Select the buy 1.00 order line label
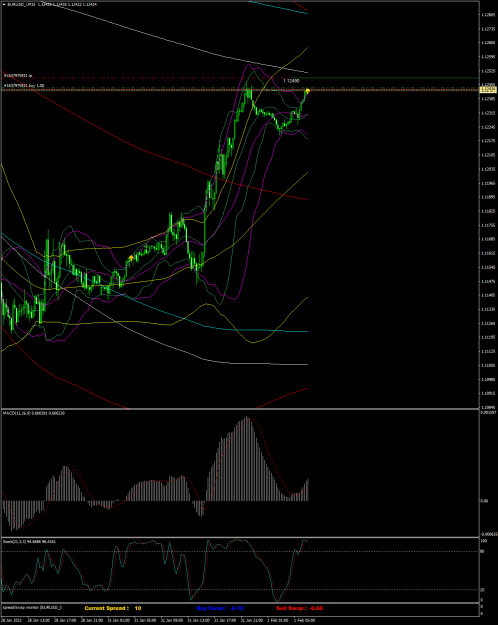The image size is (498, 625). point(24,85)
